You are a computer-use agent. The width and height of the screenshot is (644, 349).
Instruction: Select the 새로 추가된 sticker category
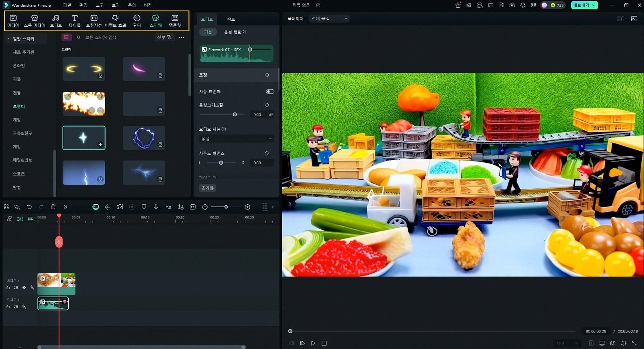tap(24, 52)
